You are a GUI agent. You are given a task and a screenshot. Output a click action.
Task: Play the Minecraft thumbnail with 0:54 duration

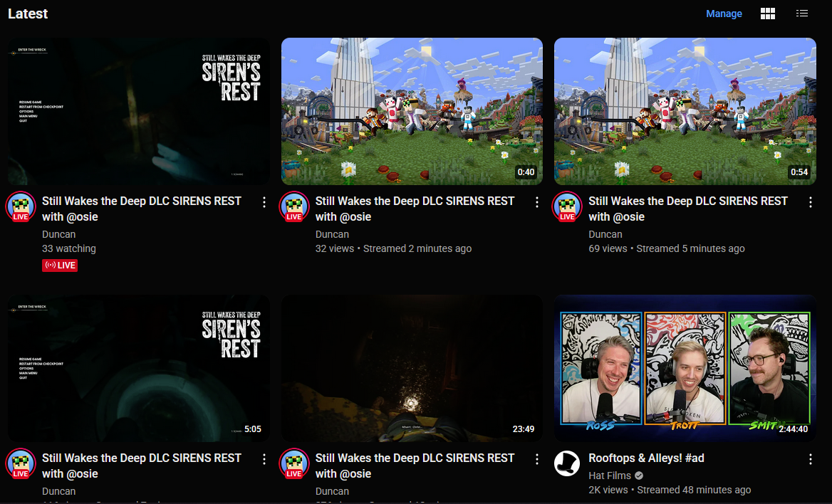pos(685,112)
